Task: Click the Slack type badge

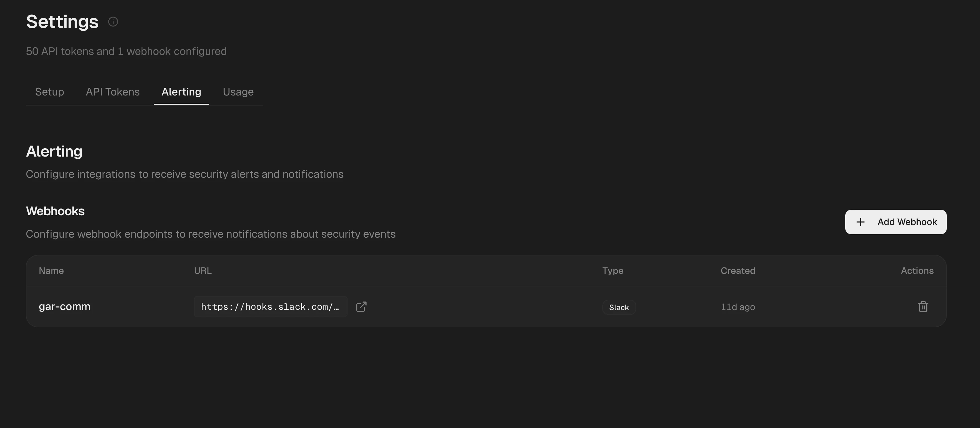Action: point(618,307)
